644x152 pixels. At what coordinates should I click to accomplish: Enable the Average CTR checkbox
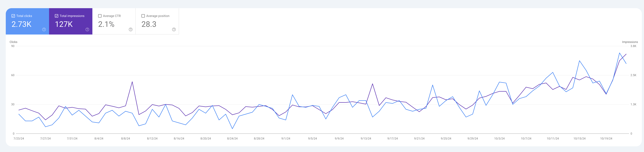pyautogui.click(x=100, y=16)
